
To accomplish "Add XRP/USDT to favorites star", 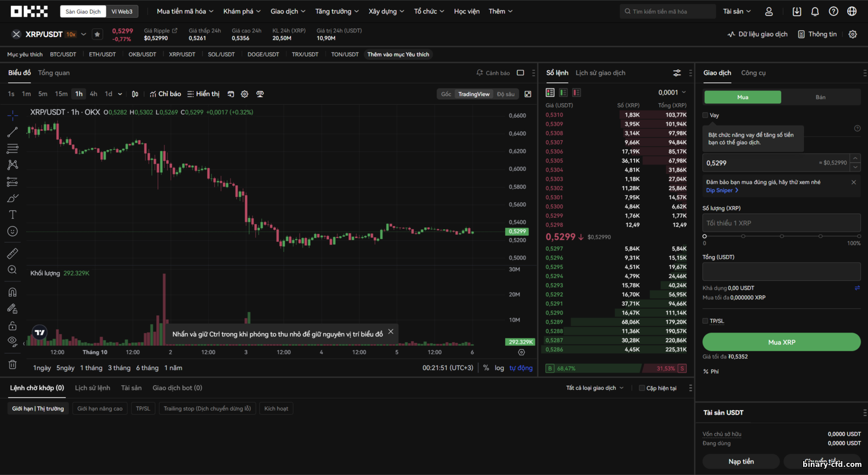I will pos(97,34).
